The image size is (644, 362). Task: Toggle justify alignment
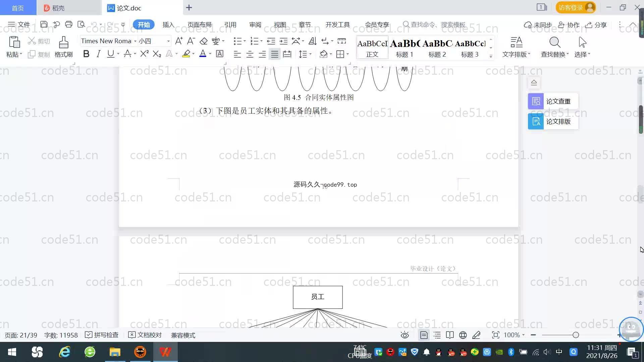pos(275,54)
